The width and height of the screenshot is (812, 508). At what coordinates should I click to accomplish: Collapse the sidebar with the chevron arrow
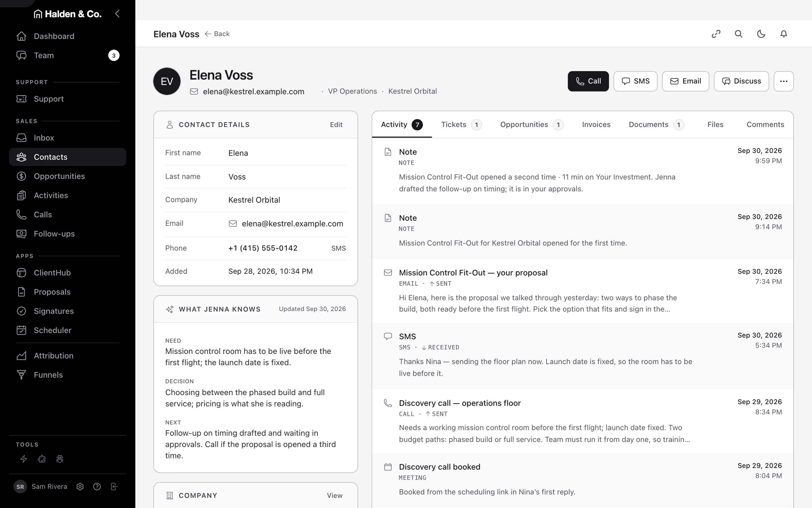[x=117, y=14]
